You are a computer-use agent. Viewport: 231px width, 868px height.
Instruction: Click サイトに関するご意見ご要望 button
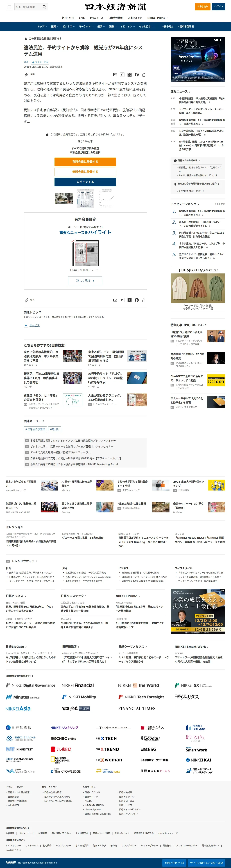(206, 863)
